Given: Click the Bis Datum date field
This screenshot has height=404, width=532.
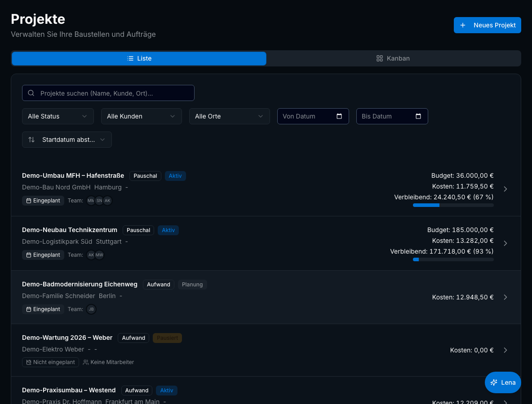Looking at the screenshot, I should 392,116.
